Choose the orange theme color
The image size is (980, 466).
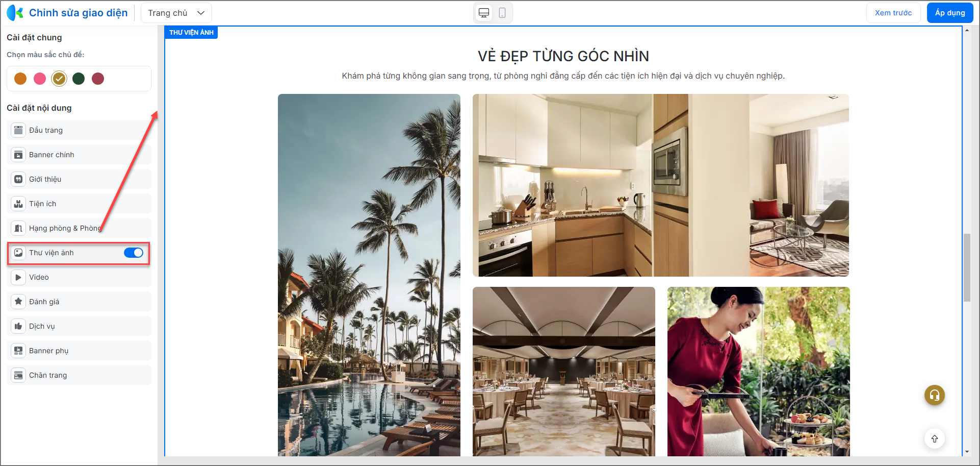pyautogui.click(x=20, y=79)
